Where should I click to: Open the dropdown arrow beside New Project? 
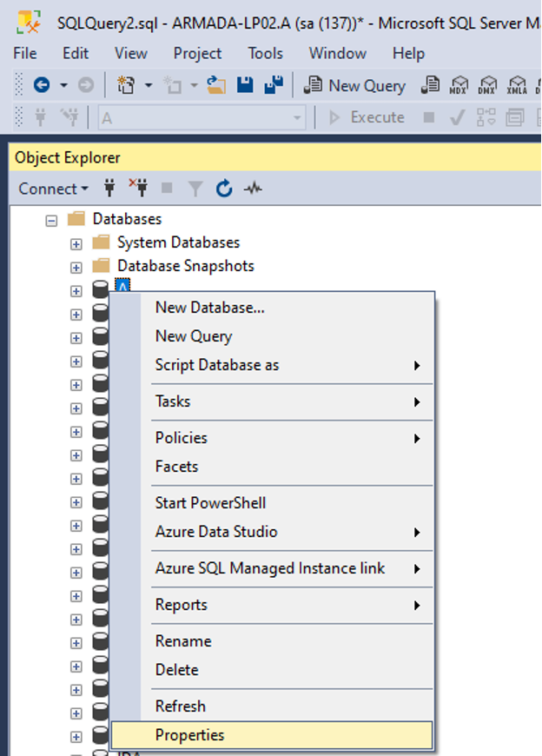(149, 85)
